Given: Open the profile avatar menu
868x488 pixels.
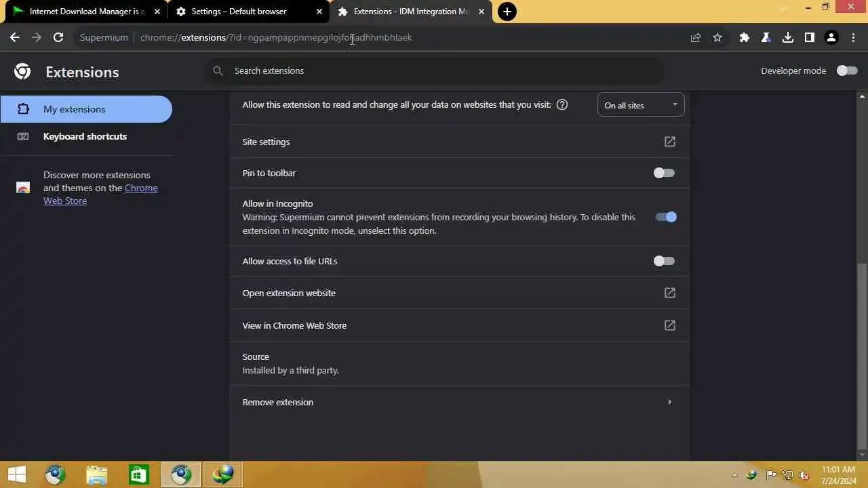Looking at the screenshot, I should 831,38.
